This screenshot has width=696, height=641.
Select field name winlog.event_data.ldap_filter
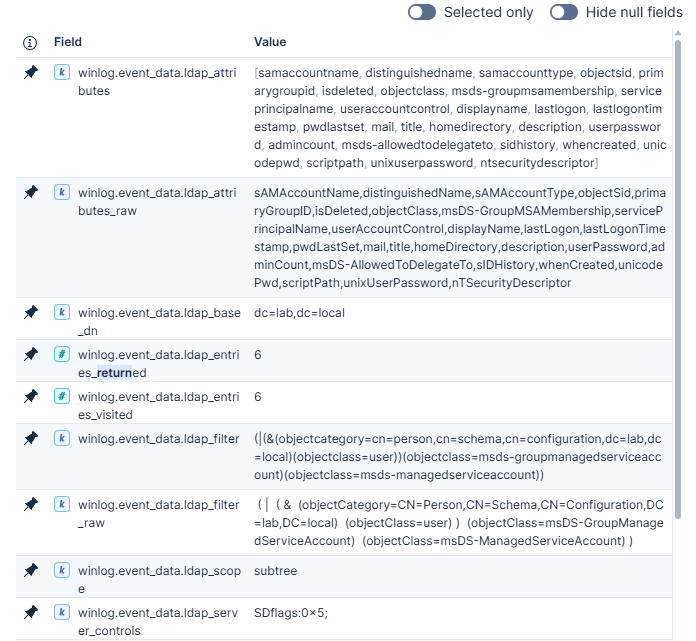click(158, 439)
